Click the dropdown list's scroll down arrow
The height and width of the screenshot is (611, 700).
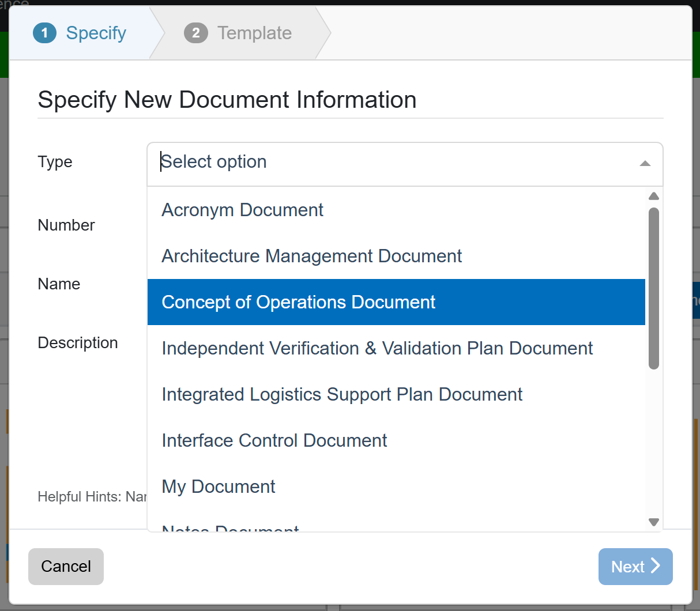pos(653,522)
